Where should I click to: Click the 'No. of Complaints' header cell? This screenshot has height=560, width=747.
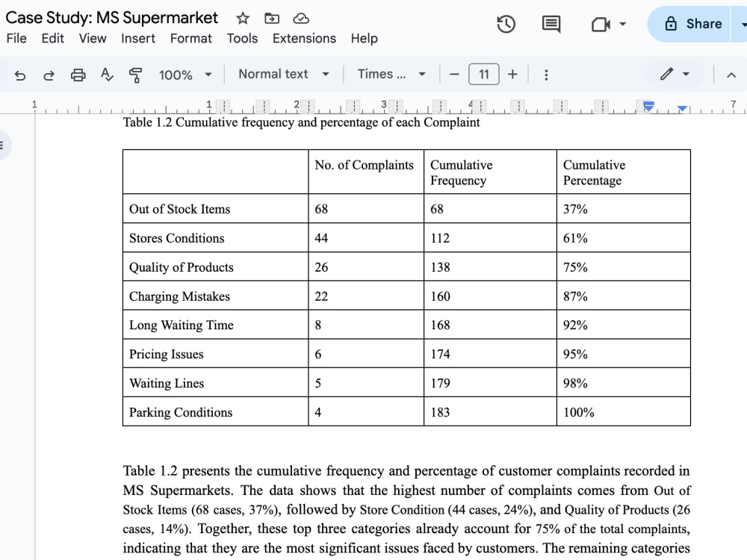pos(366,172)
